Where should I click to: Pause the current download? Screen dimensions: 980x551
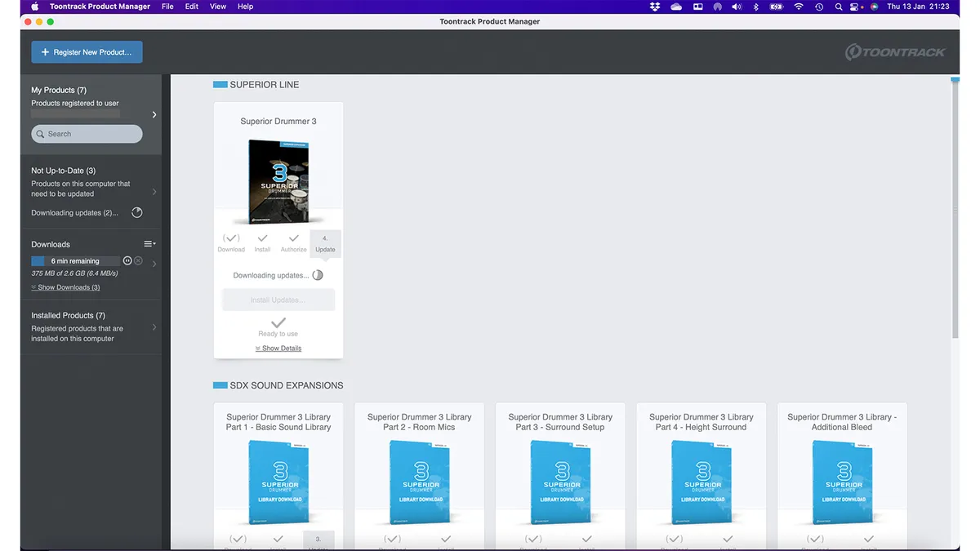point(127,260)
